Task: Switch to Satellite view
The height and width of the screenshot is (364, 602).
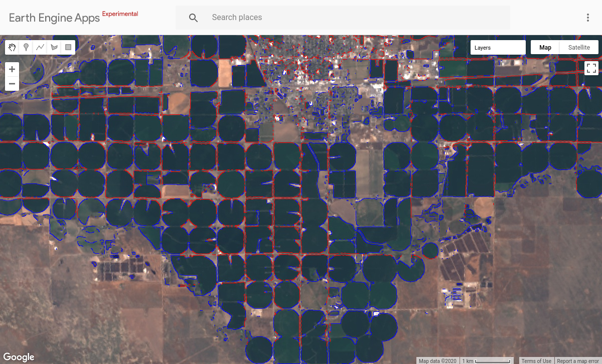Action: point(579,47)
